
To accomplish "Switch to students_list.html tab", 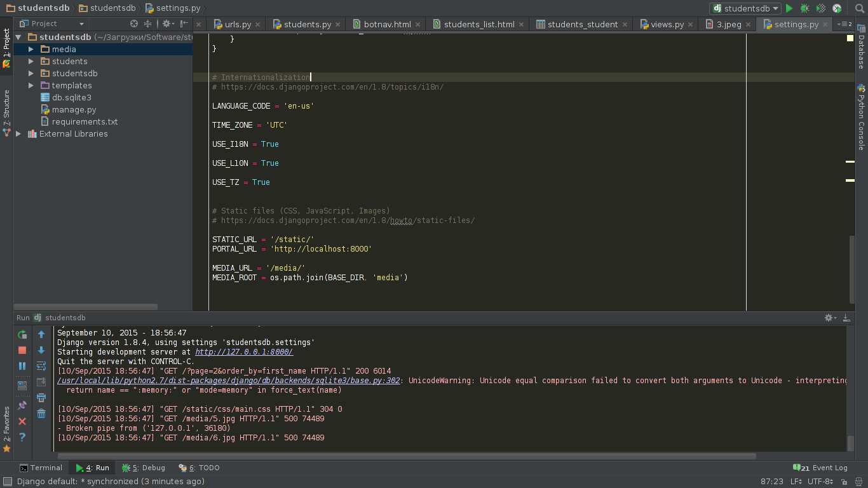I will (x=479, y=24).
